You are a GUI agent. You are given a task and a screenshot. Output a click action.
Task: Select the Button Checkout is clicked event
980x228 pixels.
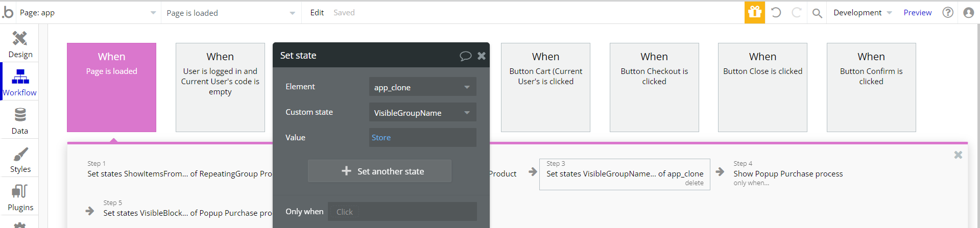[654, 87]
